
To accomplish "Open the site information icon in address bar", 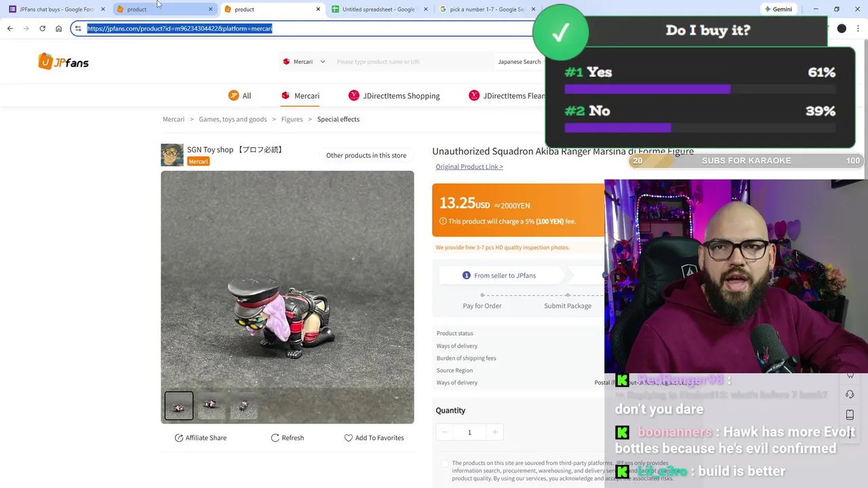I will (x=78, y=28).
